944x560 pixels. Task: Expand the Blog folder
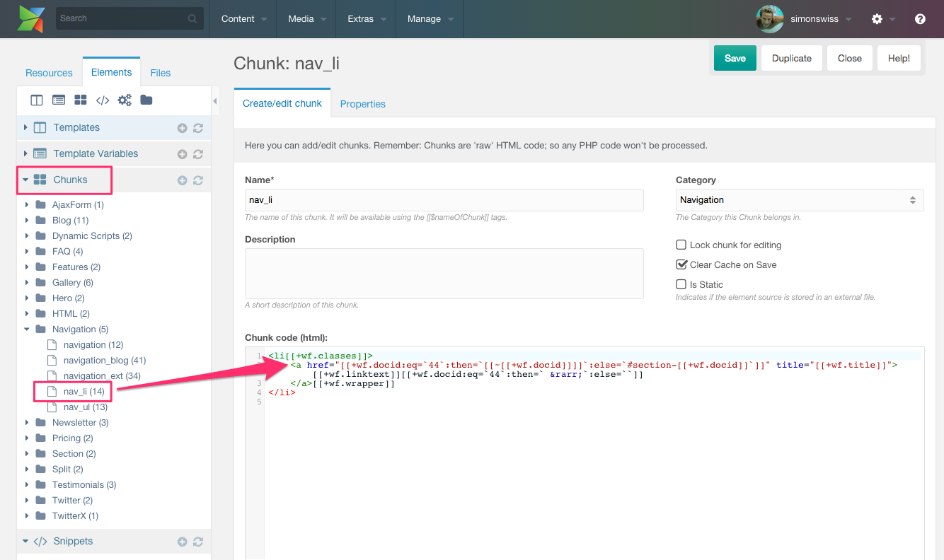click(28, 221)
